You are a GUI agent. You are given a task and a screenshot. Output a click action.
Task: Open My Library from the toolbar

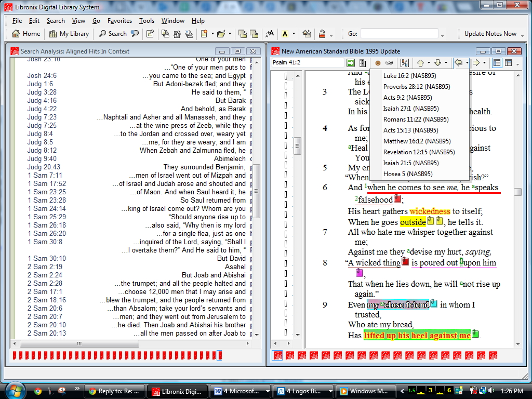click(69, 34)
